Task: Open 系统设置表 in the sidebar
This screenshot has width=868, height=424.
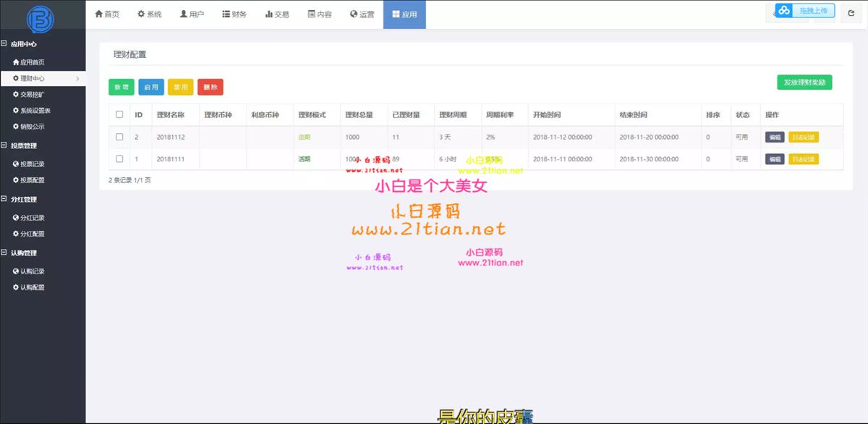Action: click(31, 111)
